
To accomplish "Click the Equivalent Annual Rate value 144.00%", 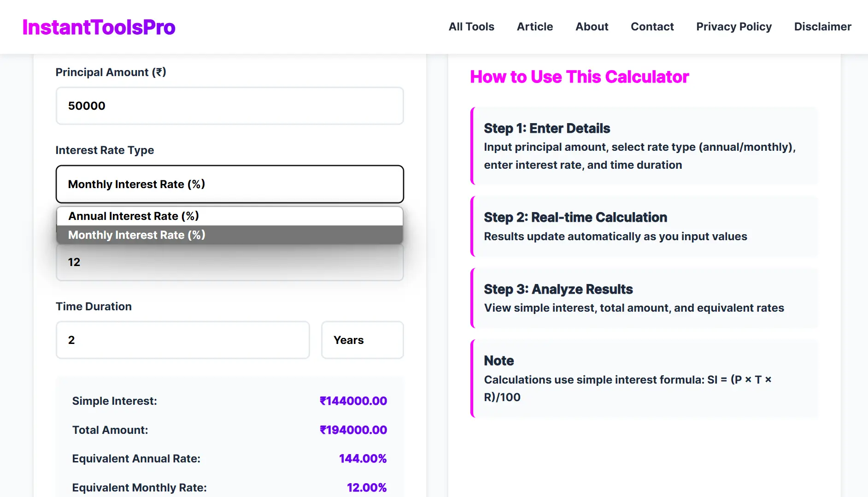I will point(363,459).
